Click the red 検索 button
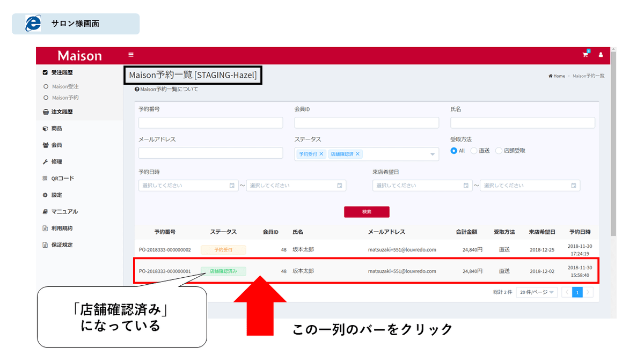Image resolution: width=644 pixels, height=362 pixels. point(367,212)
